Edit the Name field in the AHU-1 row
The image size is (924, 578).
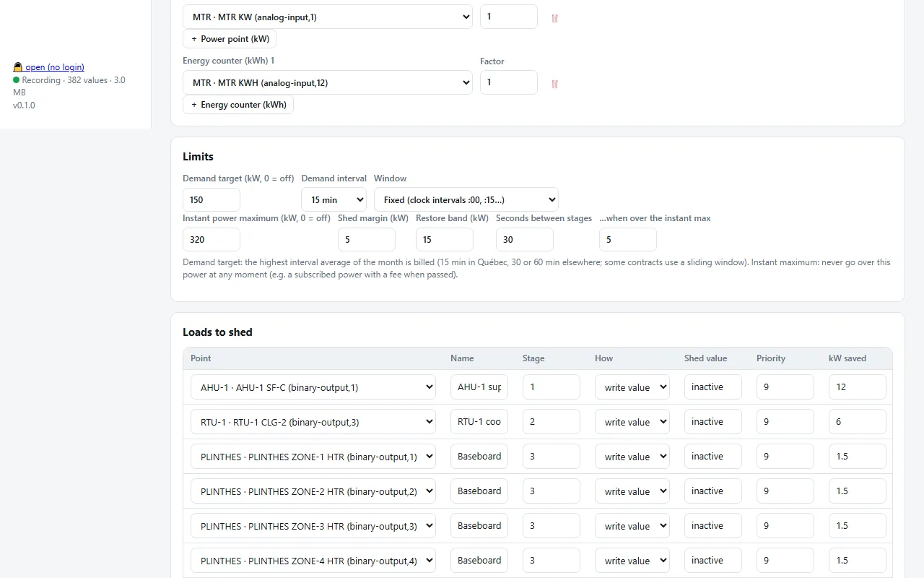[479, 387]
